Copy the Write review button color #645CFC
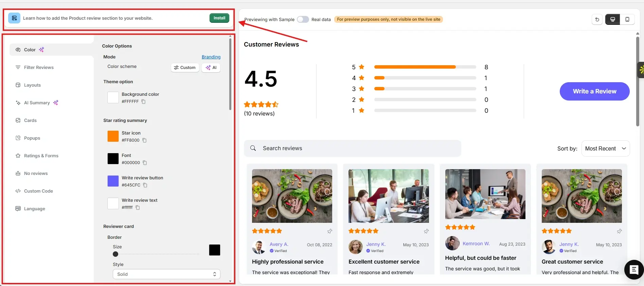Viewport: 644px width, 286px height. pyautogui.click(x=145, y=185)
